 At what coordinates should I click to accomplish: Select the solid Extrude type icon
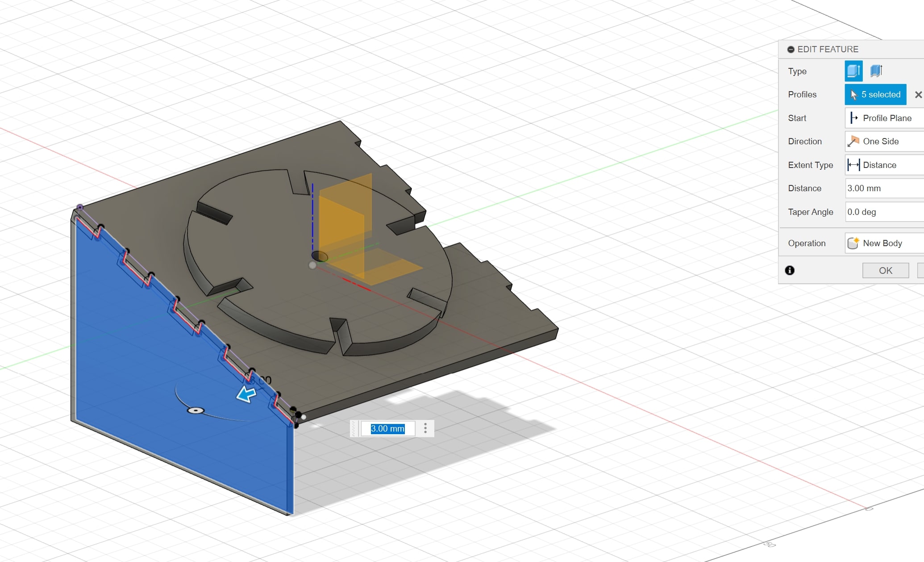[853, 71]
